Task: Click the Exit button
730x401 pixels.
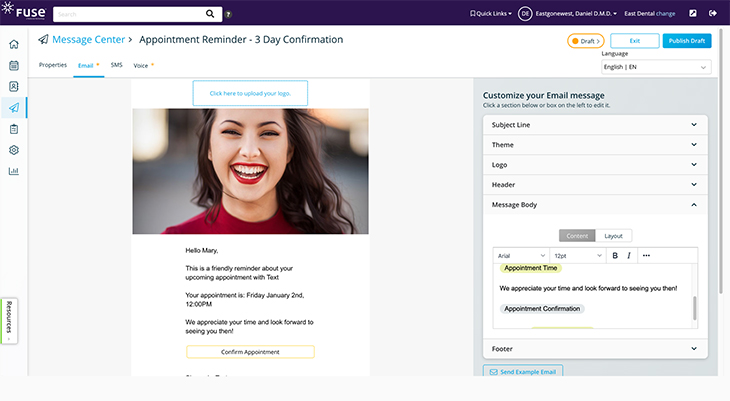Action: tap(635, 41)
